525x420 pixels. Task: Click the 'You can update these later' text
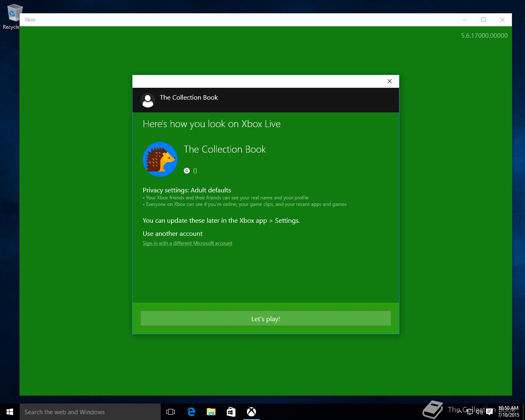221,221
